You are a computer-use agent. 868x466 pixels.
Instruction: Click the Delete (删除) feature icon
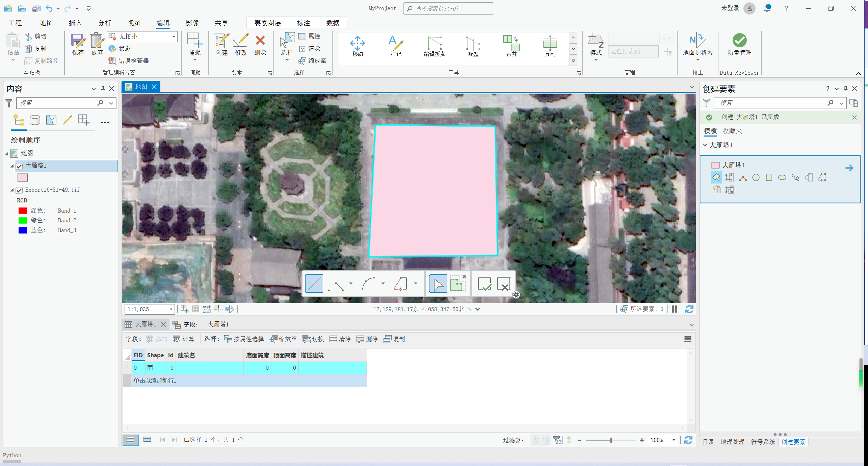[x=260, y=44]
